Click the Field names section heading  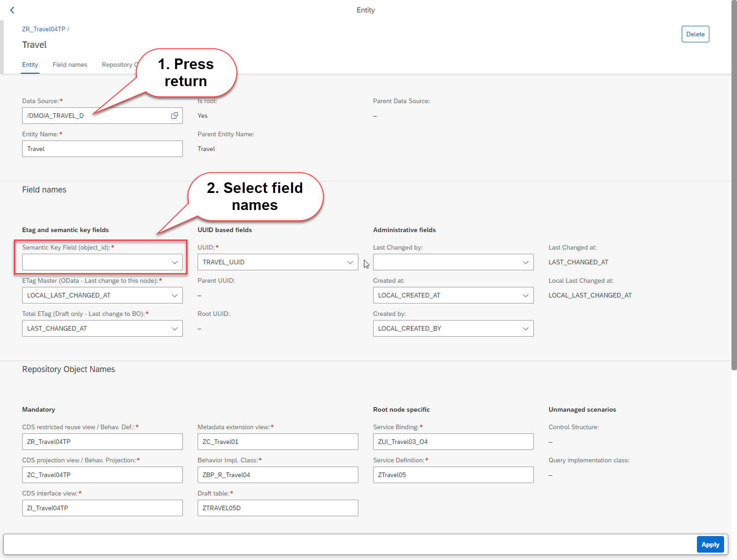point(44,190)
